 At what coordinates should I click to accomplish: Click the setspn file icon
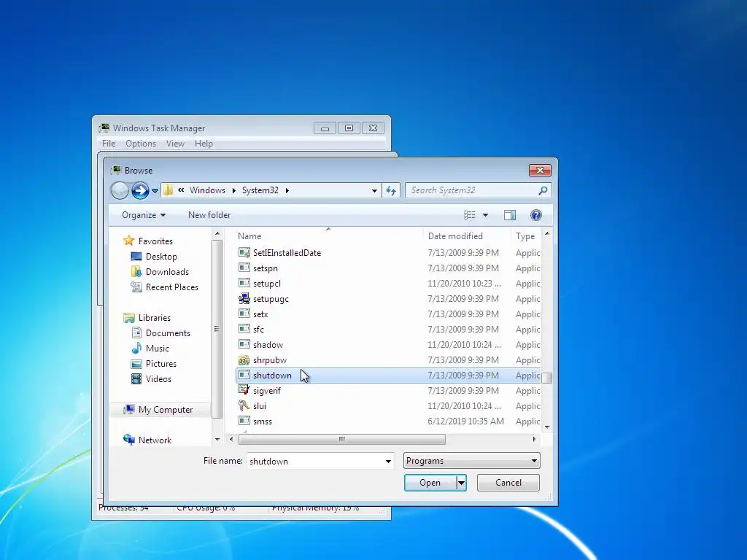coord(244,268)
